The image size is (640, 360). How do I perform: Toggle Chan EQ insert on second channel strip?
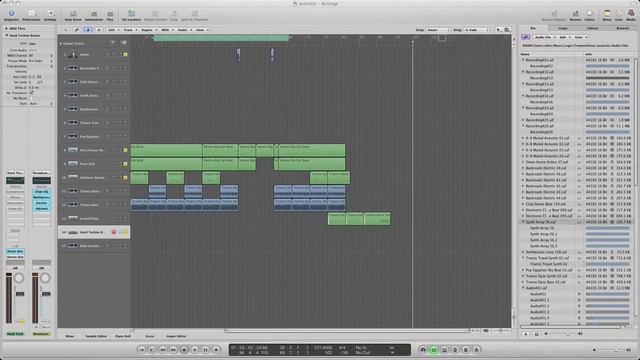click(41, 191)
